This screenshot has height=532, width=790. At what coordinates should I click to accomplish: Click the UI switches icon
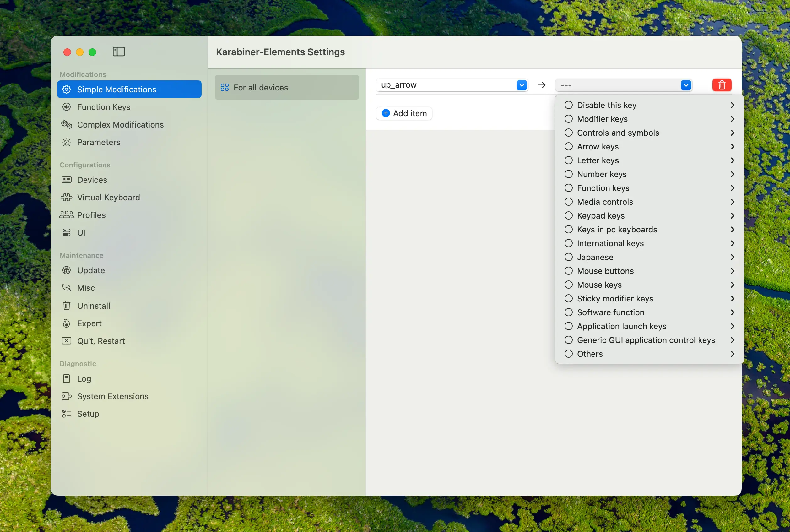pyautogui.click(x=67, y=232)
